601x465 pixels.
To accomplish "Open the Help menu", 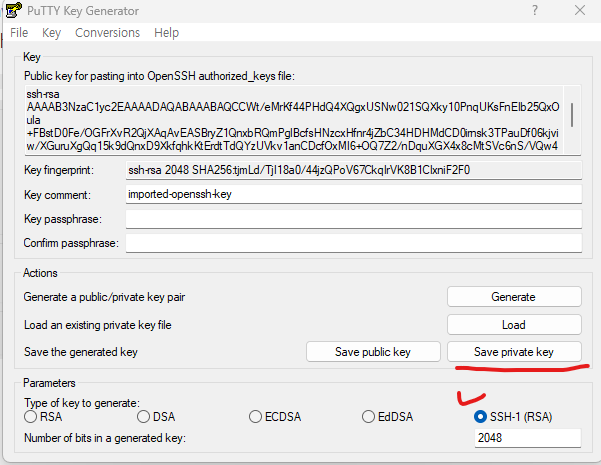I will click(166, 33).
